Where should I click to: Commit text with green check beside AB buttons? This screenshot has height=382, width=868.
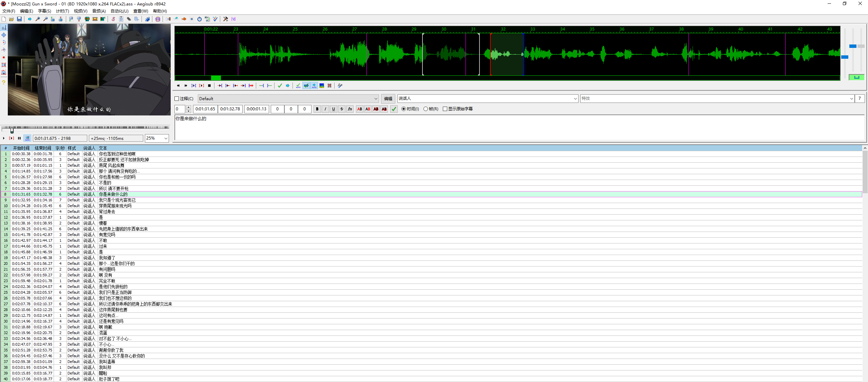coord(394,109)
